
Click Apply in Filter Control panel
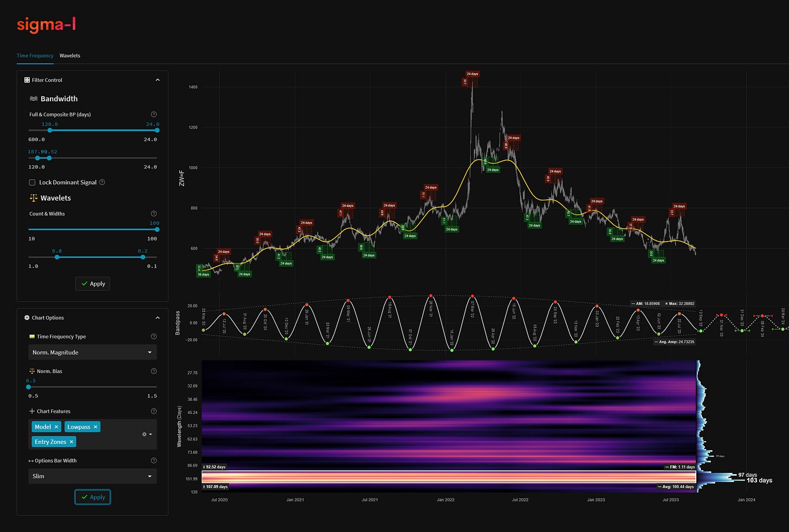[x=93, y=284]
